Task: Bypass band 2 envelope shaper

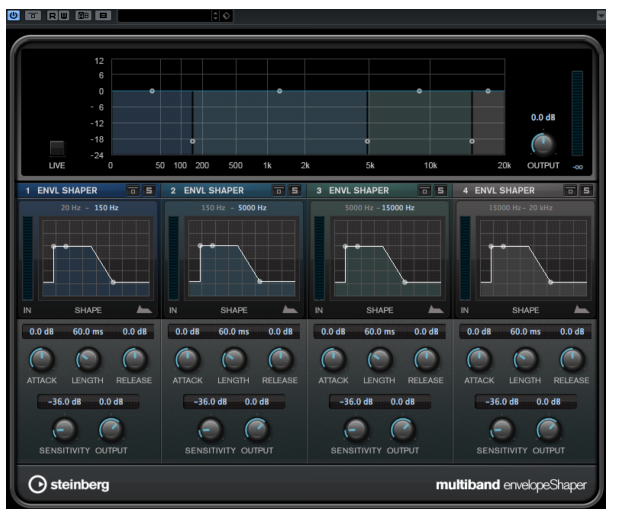Action: (279, 191)
